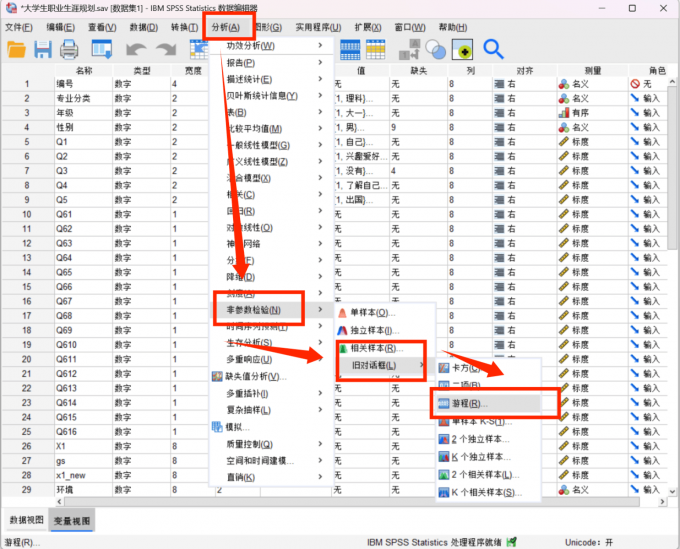Open the 文件(F) menu
Screen dimensions: 680x549
pyautogui.click(x=19, y=27)
